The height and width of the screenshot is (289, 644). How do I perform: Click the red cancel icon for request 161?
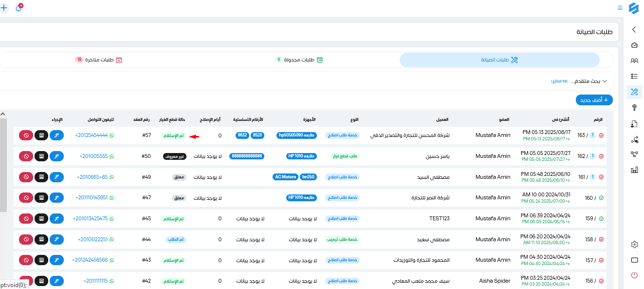click(x=26, y=177)
